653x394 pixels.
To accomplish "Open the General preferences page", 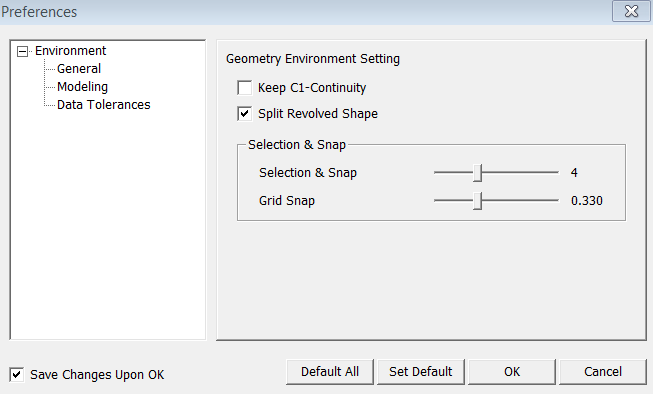I will pos(79,69).
